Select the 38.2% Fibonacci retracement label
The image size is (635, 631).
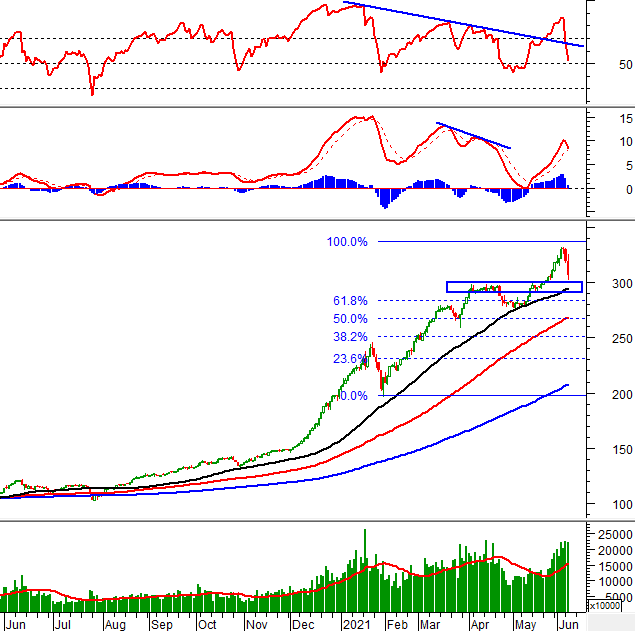coord(350,337)
